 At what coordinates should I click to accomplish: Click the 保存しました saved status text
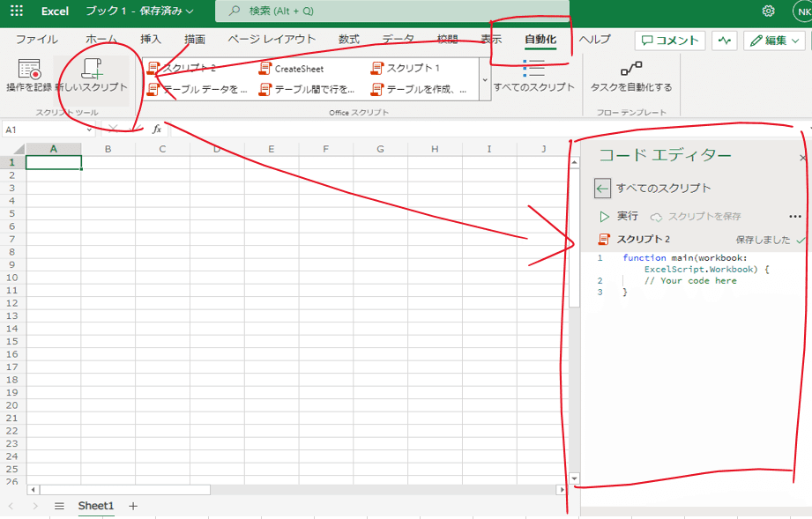point(763,240)
